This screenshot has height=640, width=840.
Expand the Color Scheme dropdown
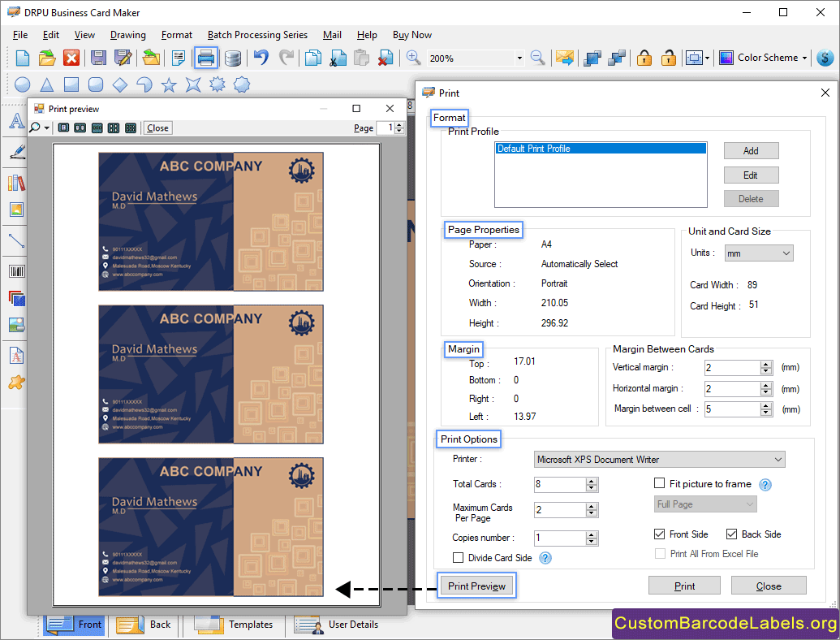(x=804, y=58)
